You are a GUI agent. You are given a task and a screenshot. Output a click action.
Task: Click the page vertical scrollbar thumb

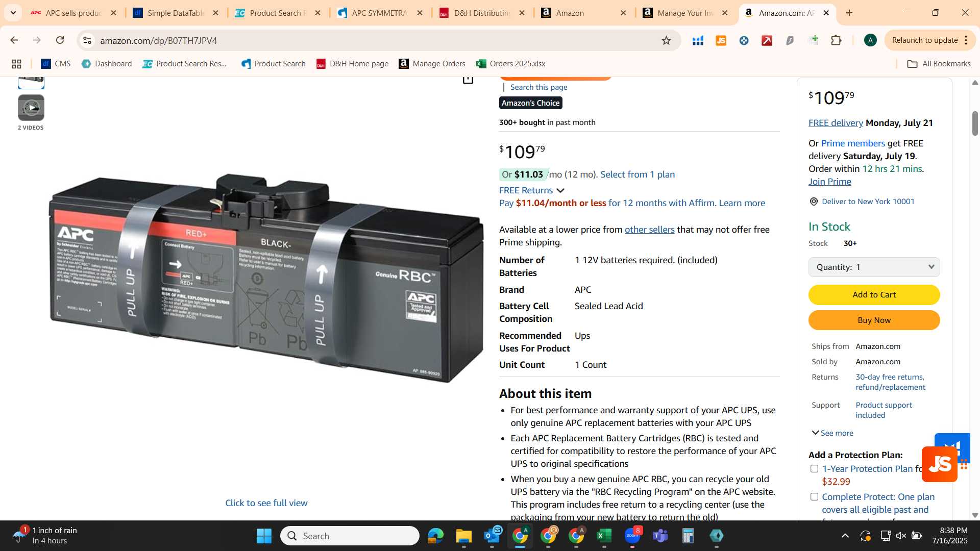975,123
